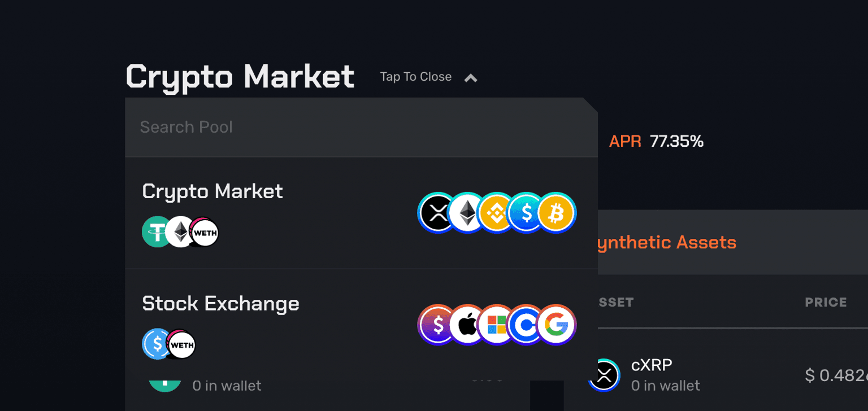Open the Synthetic Assets tab
This screenshot has height=411, width=868.
[667, 242]
